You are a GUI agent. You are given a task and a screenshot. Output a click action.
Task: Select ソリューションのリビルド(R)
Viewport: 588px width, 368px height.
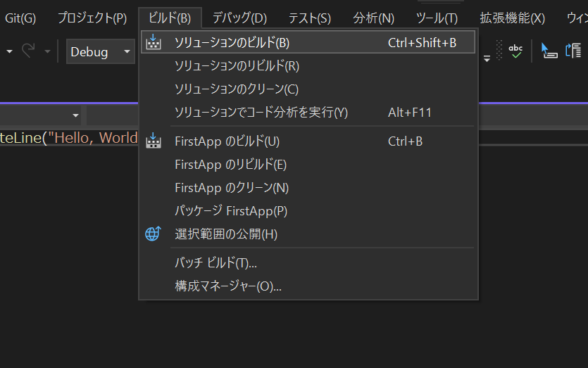point(308,66)
